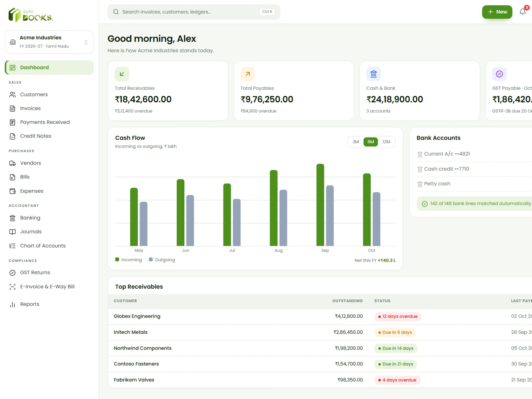Click the Total Payables arrow icon
The image size is (532, 399).
click(248, 74)
